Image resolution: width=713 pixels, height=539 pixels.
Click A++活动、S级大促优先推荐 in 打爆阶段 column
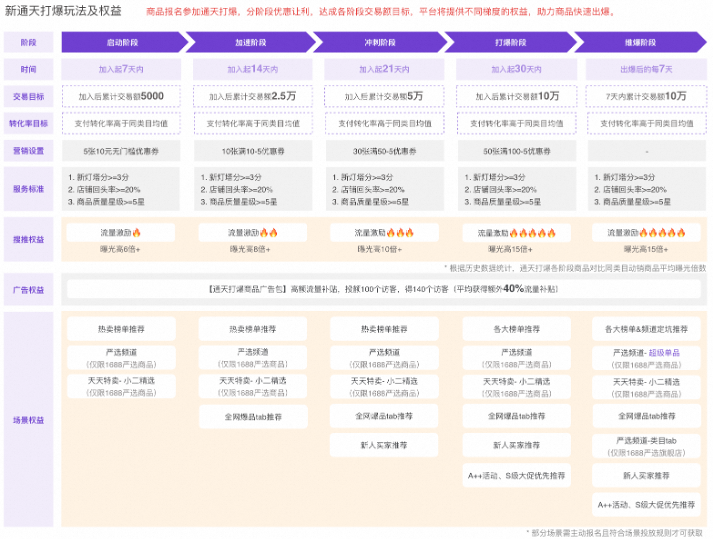click(x=515, y=475)
